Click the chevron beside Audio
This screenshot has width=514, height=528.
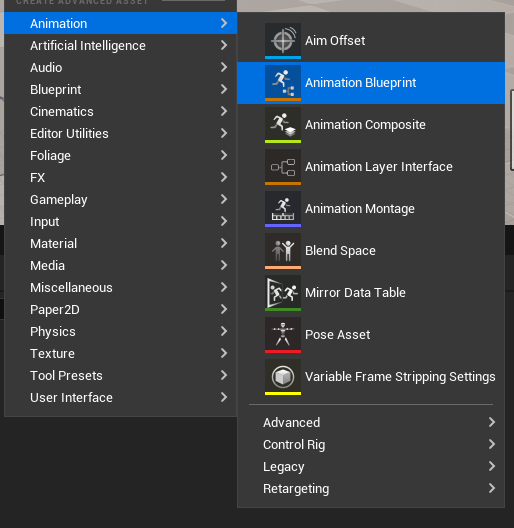pos(224,67)
